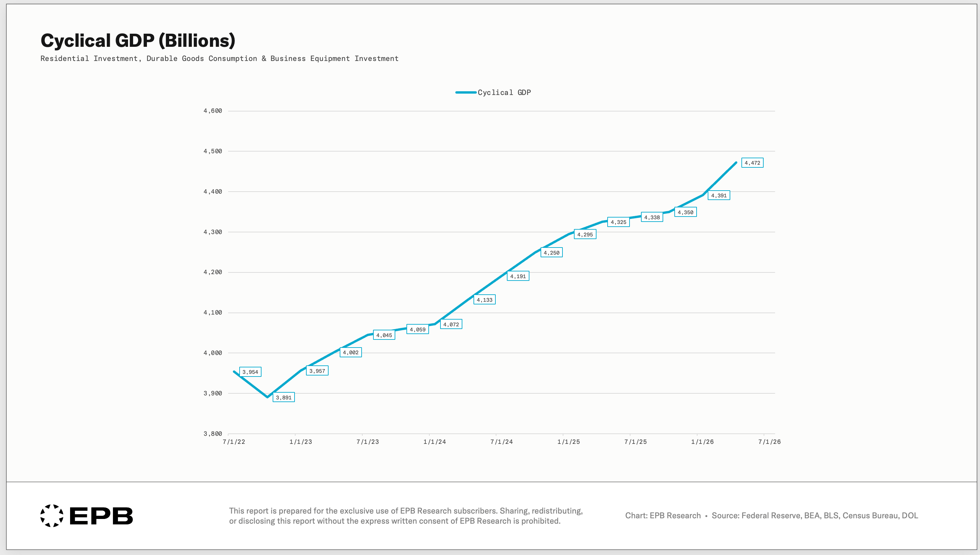Select the 4,600 y-axis label
The height and width of the screenshot is (555, 980).
click(x=212, y=111)
